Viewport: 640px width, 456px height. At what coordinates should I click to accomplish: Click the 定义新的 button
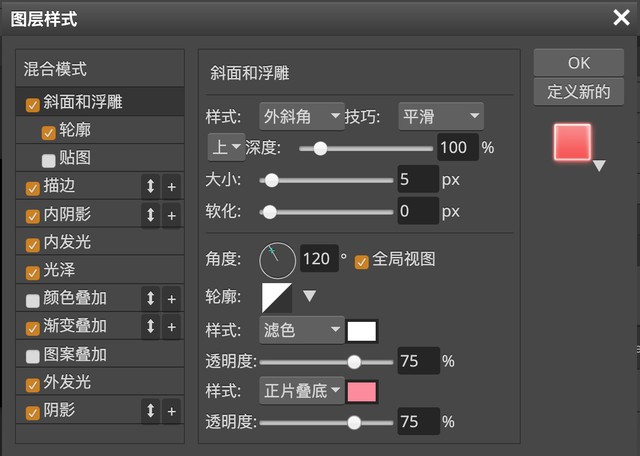tap(579, 92)
